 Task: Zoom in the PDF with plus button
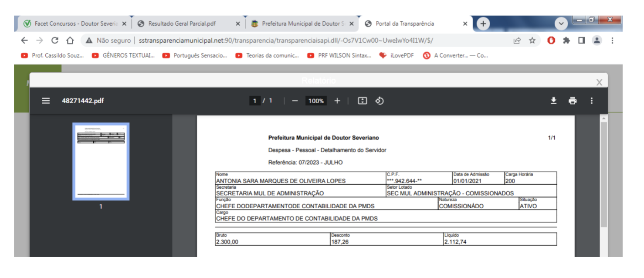(337, 101)
